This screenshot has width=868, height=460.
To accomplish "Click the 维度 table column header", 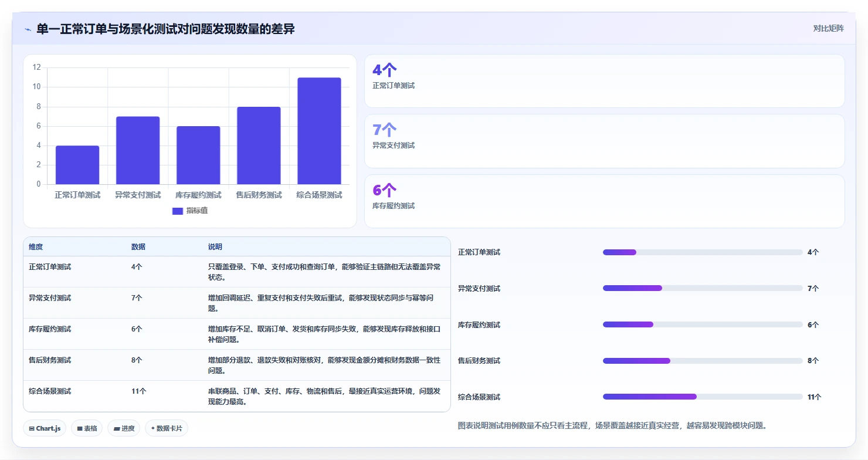I will coord(36,247).
